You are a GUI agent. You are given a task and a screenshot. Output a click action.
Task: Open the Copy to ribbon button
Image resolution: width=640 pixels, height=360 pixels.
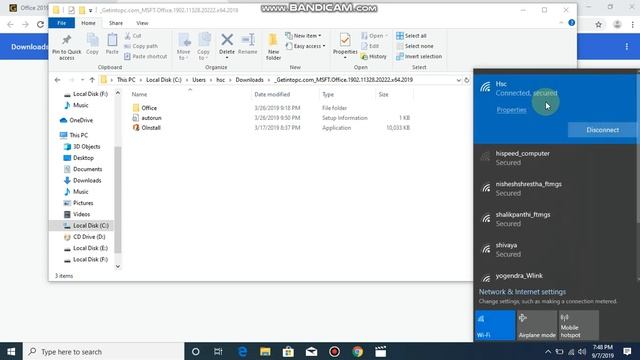point(203,47)
